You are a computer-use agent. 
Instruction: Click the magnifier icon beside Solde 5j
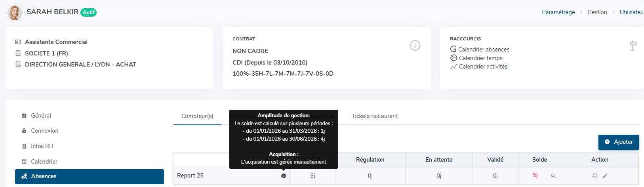click(x=553, y=176)
